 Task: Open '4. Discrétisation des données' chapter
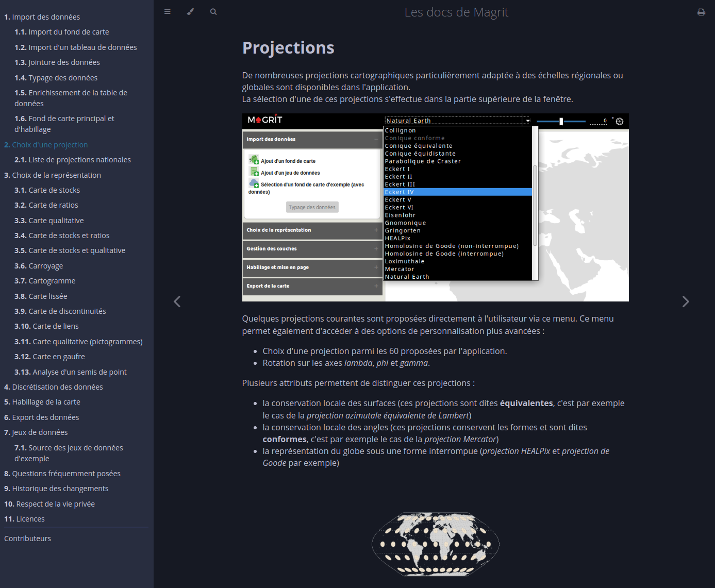tap(54, 387)
